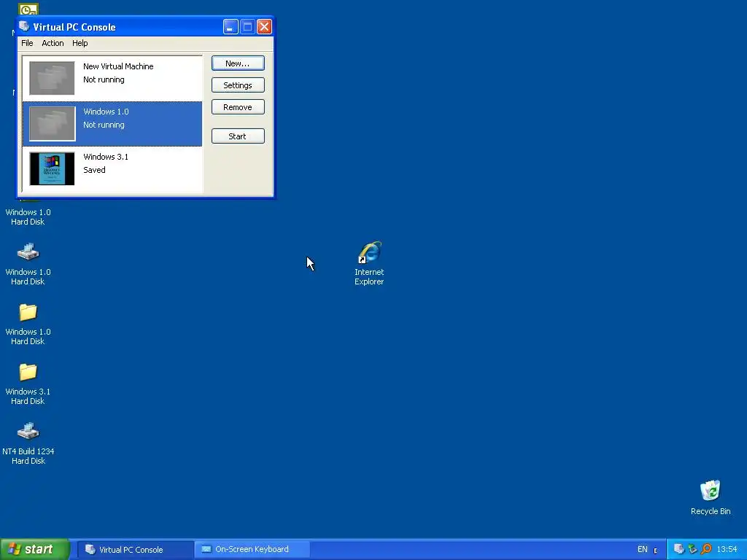747x560 pixels.
Task: Close the Virtual PC Console window
Action: (264, 27)
